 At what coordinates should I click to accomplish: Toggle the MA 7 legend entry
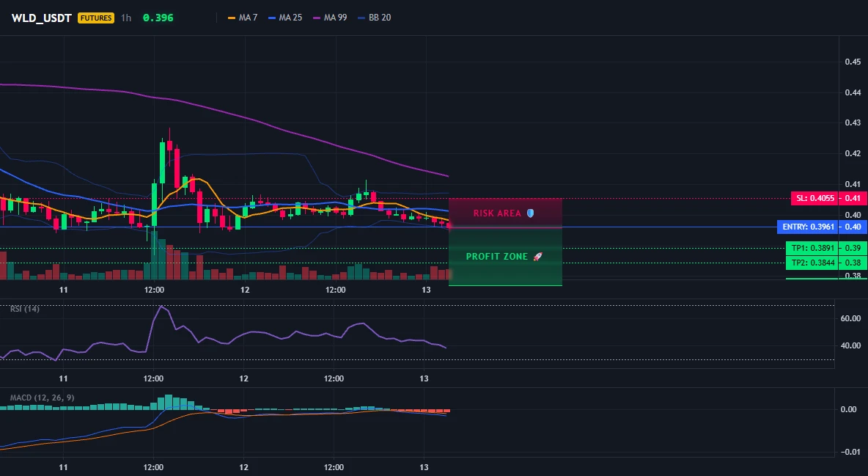coord(243,18)
